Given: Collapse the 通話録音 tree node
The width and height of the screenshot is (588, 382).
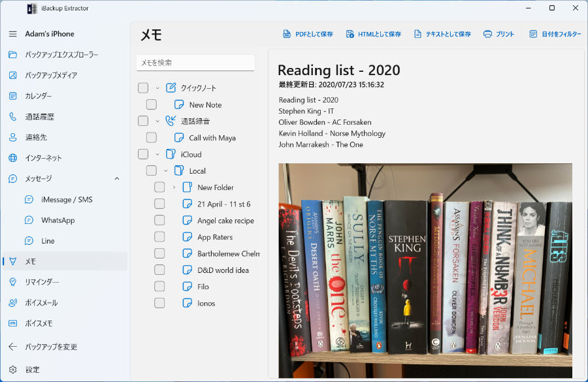Looking at the screenshot, I should (x=157, y=121).
